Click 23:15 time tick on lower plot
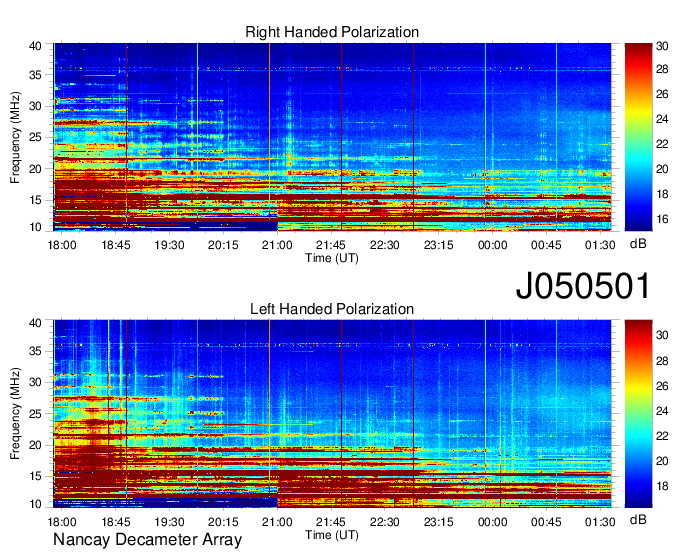This screenshot has height=552, width=680. tap(438, 522)
